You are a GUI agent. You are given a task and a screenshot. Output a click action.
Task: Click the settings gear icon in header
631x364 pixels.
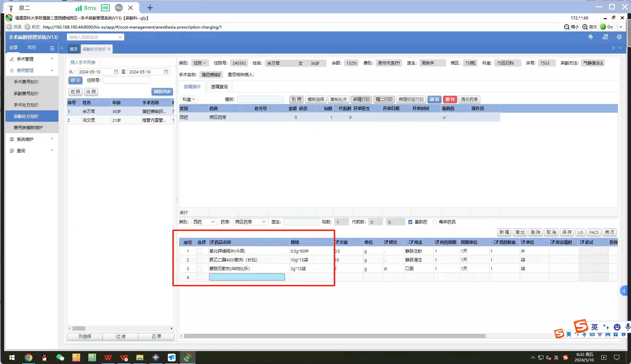619,37
